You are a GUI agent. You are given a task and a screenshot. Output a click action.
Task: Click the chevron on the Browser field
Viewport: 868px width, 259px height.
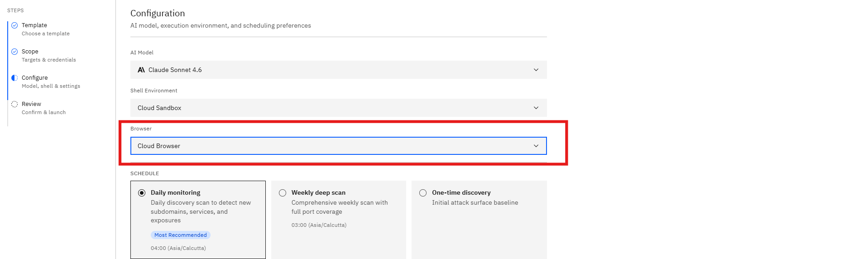536,146
